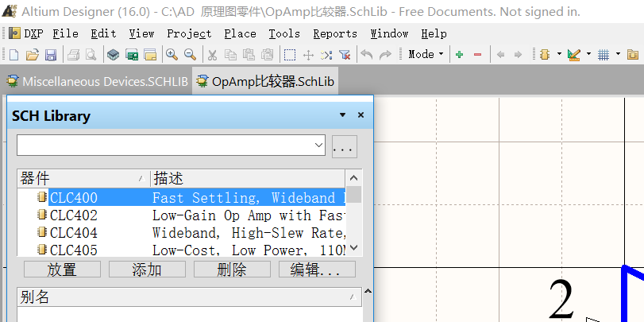Screen dimensions: 644x322
Task: Click the 添加 (Add) button
Action: tap(147, 270)
